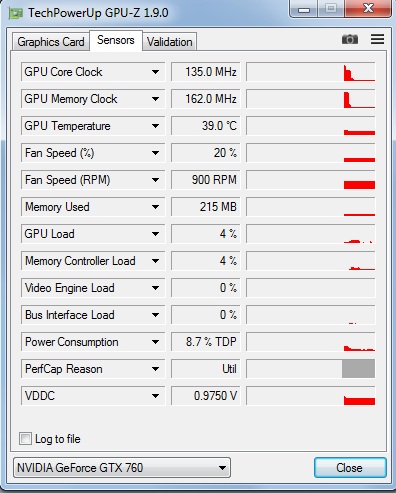Click the 39.0 °C temperature value field
The width and height of the screenshot is (396, 493).
pos(206,126)
